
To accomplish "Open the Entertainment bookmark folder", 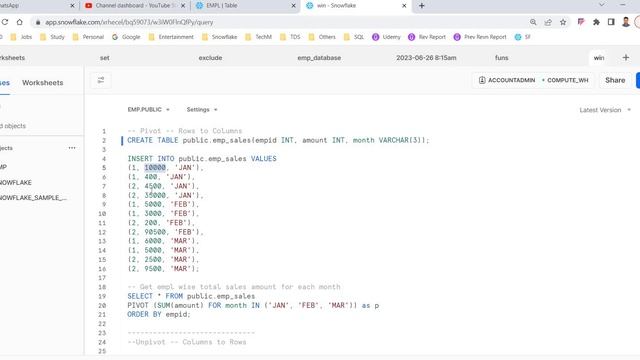I will 171,37.
